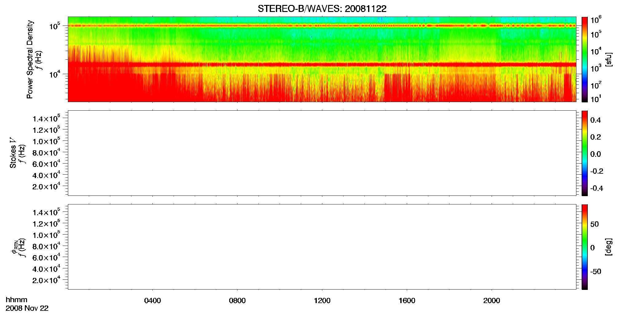644x332 pixels.
Task: Select the power spectral density color bar
Action: point(585,59)
